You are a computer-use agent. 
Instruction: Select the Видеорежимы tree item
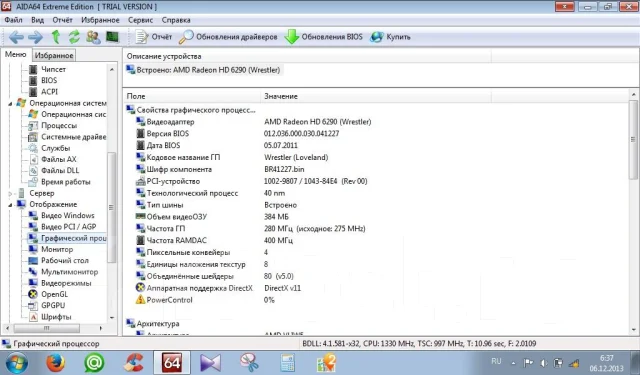pos(60,283)
